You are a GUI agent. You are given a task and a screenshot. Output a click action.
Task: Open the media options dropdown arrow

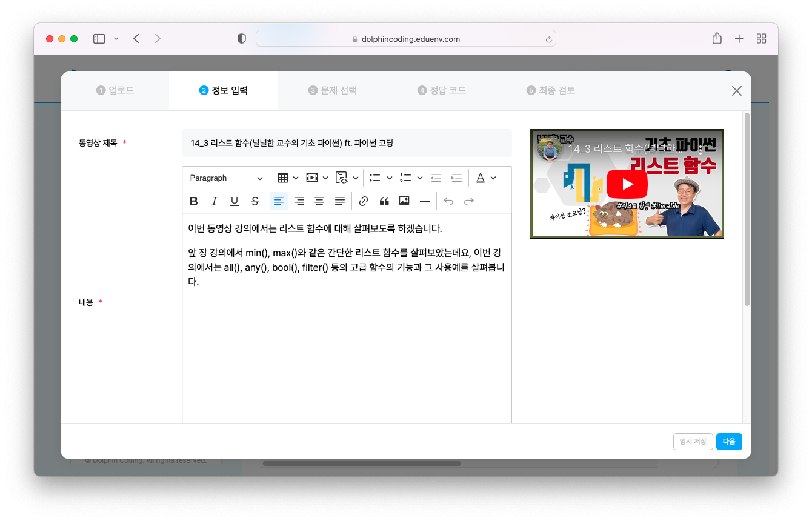(x=325, y=178)
